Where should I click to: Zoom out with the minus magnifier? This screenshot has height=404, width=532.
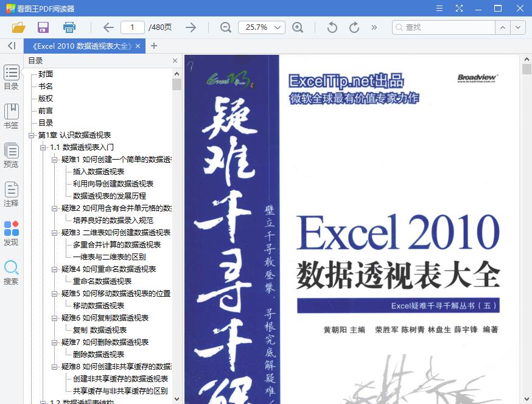[225, 27]
